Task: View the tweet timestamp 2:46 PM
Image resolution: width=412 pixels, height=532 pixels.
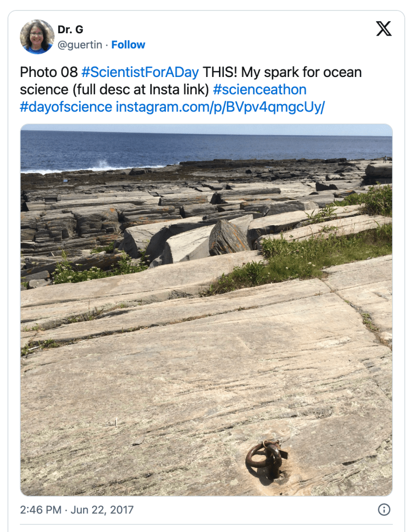Action: tap(41, 510)
